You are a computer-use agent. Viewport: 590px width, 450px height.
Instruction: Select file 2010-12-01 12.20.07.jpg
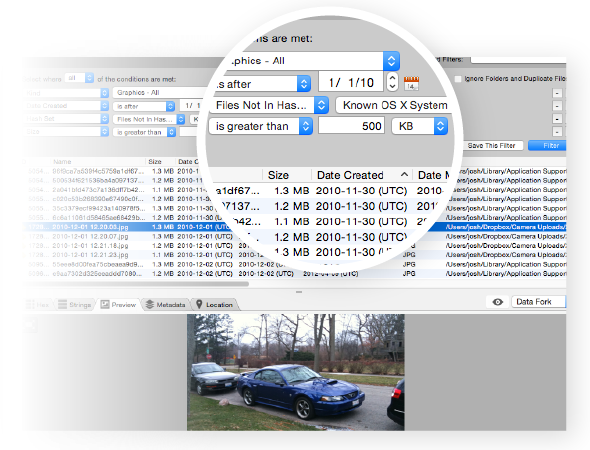[90, 236]
